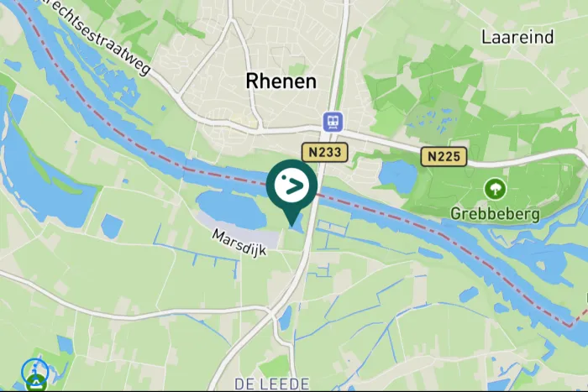Click the Laareind place label
This screenshot has height=392, width=588.
click(517, 37)
